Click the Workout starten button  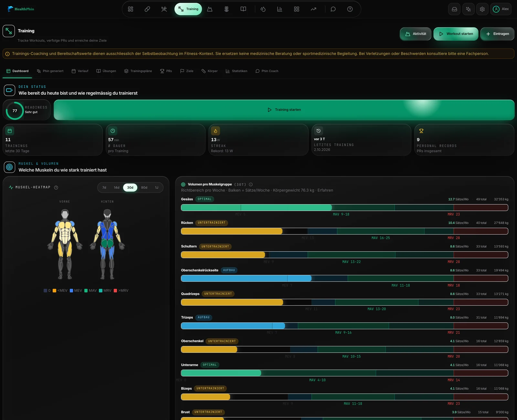click(456, 34)
